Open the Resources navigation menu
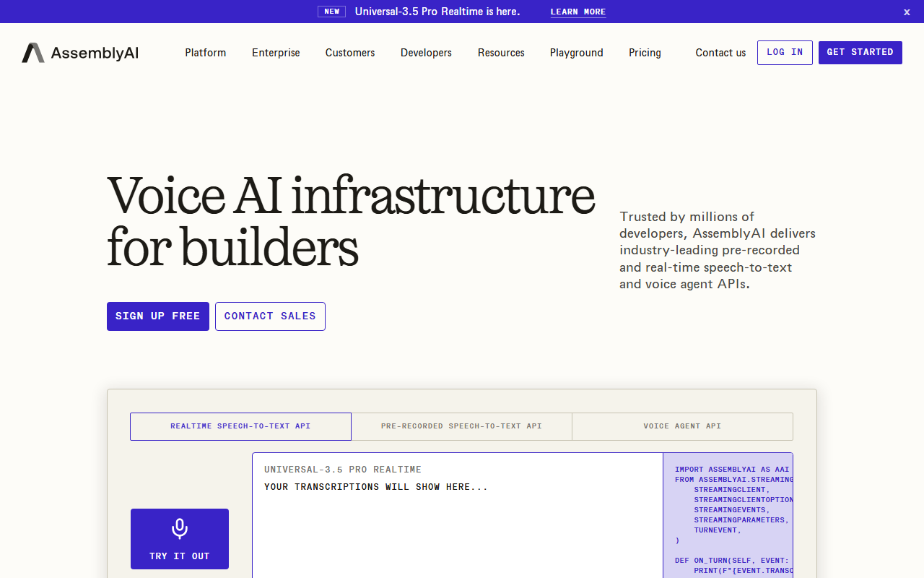Viewport: 924px width, 578px height. (x=501, y=53)
